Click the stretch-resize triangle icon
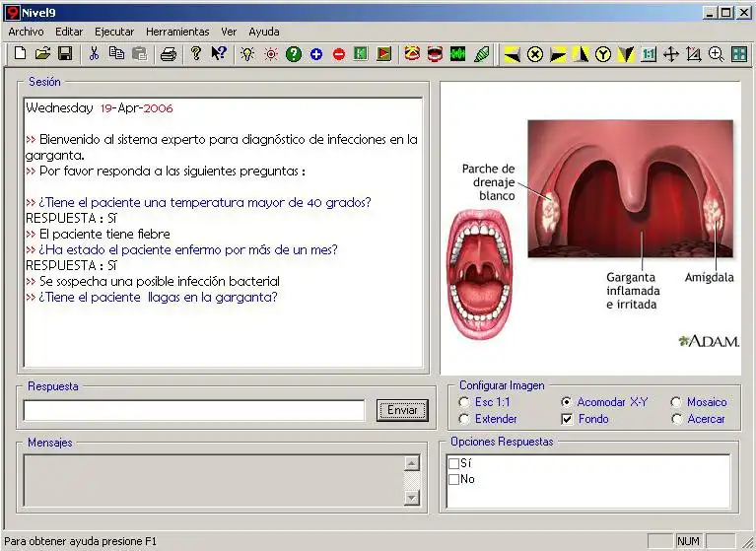This screenshot has height=551, width=756. tap(694, 54)
